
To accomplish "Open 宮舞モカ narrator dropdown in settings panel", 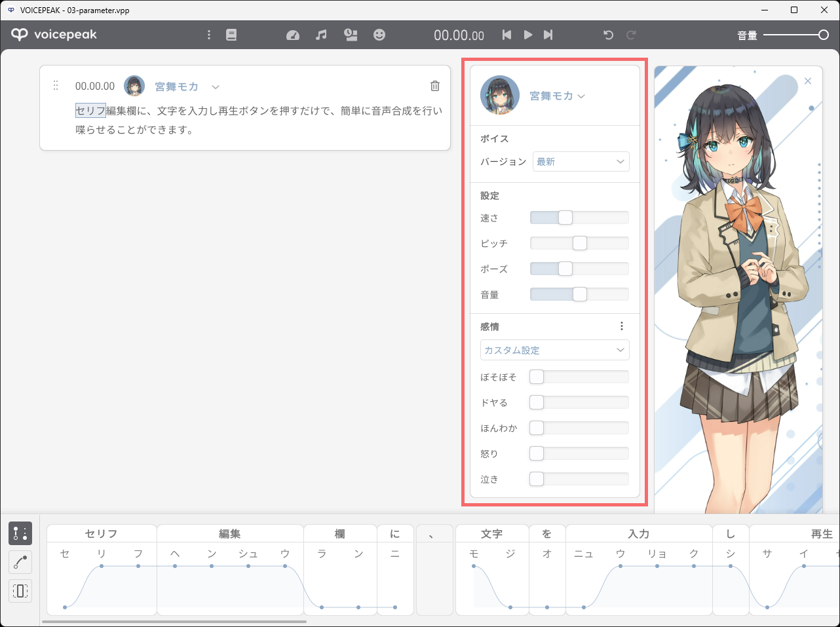I will point(558,96).
